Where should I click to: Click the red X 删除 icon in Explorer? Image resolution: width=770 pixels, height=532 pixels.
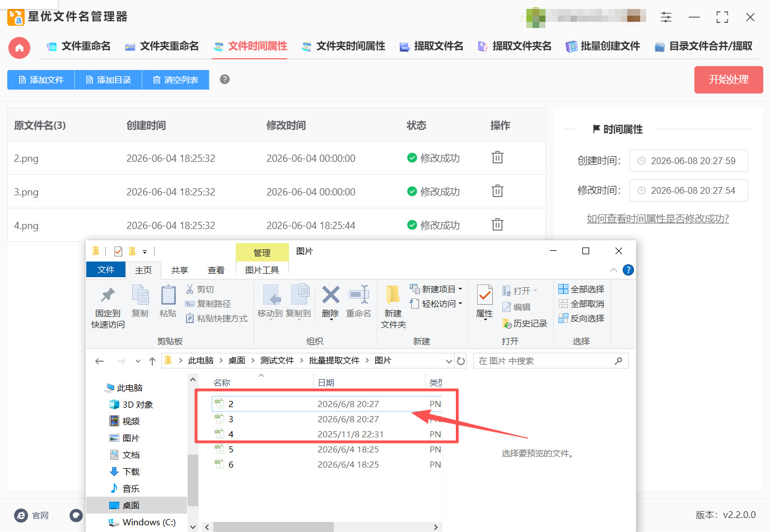(x=330, y=295)
